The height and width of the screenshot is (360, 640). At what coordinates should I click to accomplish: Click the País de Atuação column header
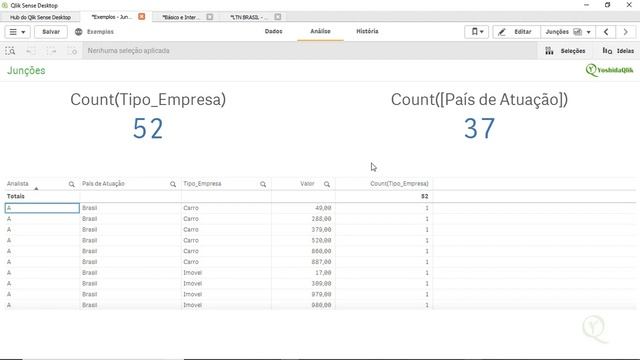click(x=103, y=184)
